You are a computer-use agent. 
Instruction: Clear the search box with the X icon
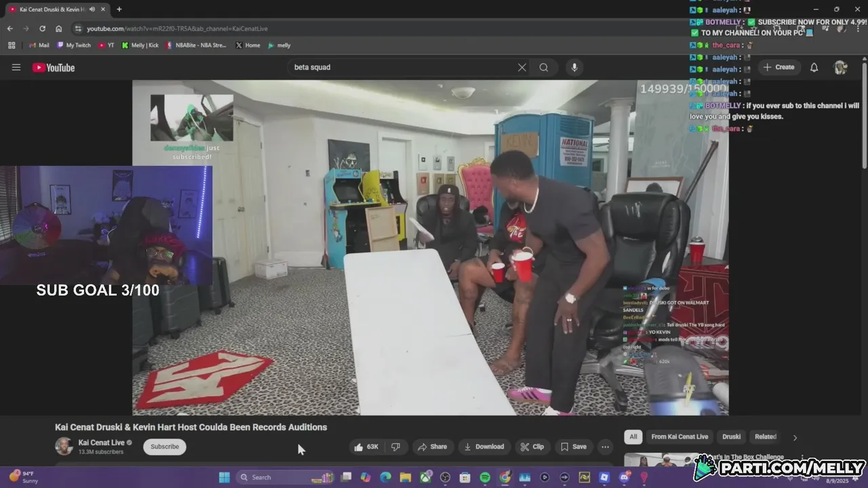click(x=522, y=67)
